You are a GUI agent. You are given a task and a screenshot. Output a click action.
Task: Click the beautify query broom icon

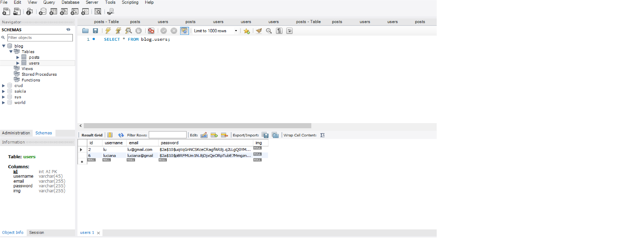pos(259,31)
